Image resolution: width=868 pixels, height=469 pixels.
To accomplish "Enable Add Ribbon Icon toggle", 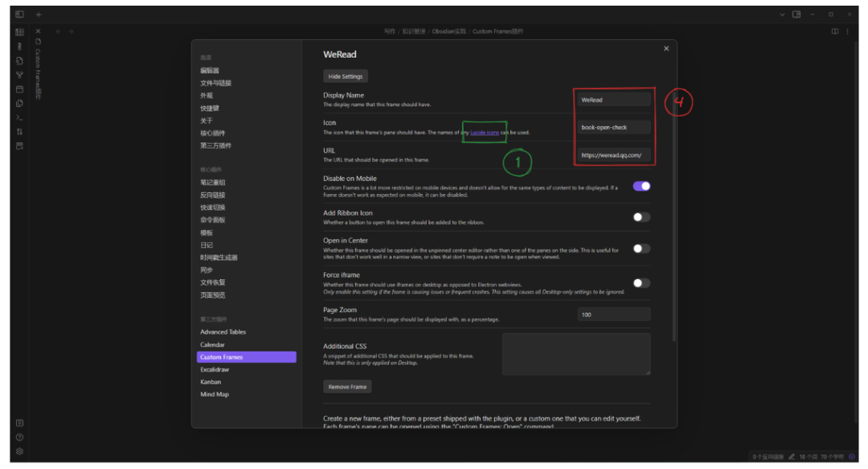I will 641,217.
